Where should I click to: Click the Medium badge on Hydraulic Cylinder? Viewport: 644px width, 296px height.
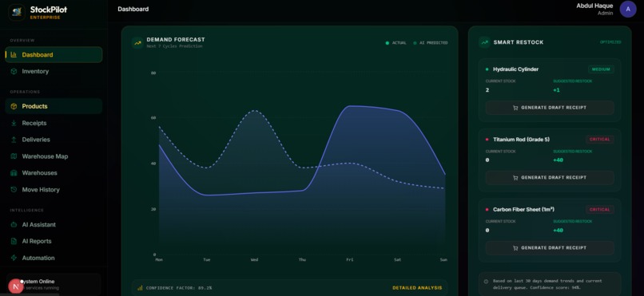[601, 69]
